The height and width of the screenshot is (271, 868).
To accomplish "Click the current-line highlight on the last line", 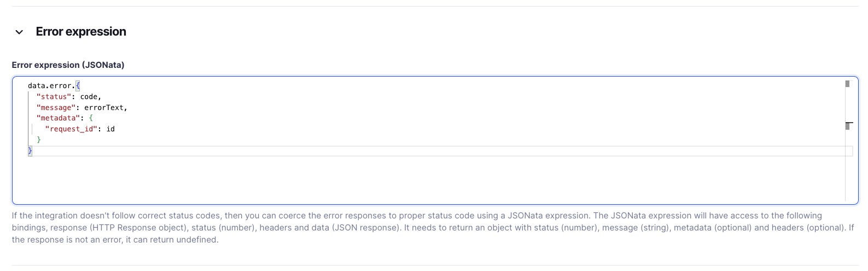I will tap(440, 151).
